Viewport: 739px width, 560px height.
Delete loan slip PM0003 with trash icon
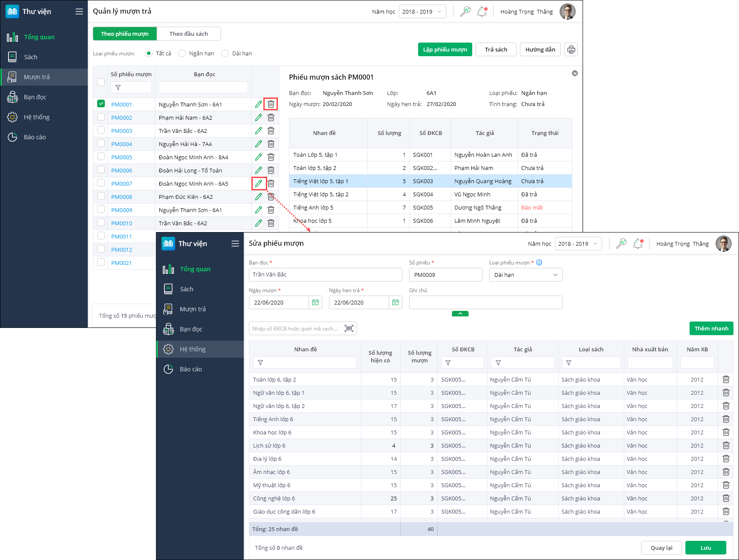tap(271, 131)
